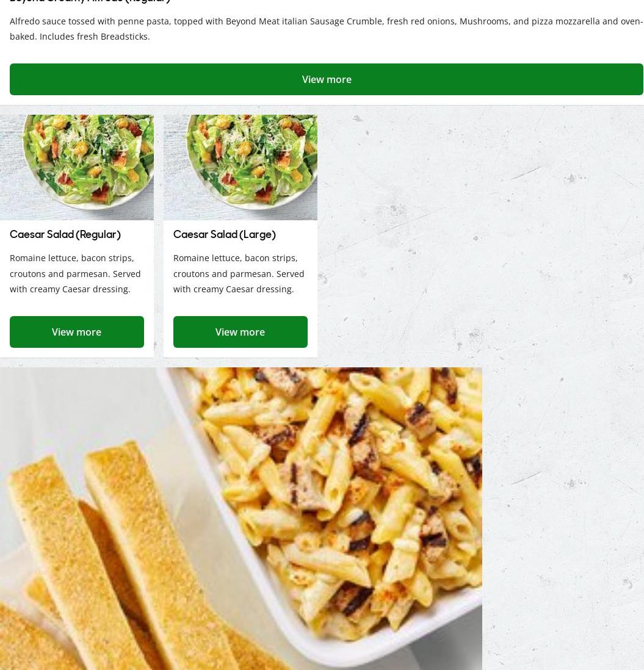Click the Caesar Salad (Large) description text
The height and width of the screenshot is (670, 644).
click(x=239, y=273)
